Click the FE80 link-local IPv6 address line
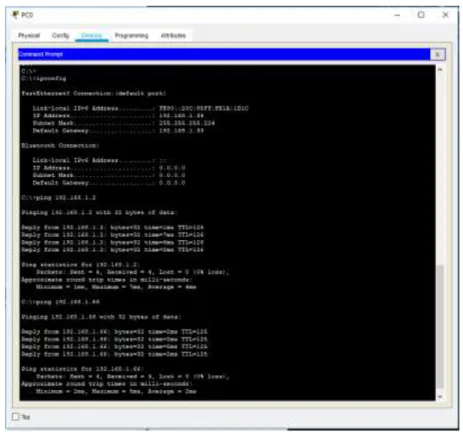This screenshot has width=463, height=438. [x=140, y=108]
